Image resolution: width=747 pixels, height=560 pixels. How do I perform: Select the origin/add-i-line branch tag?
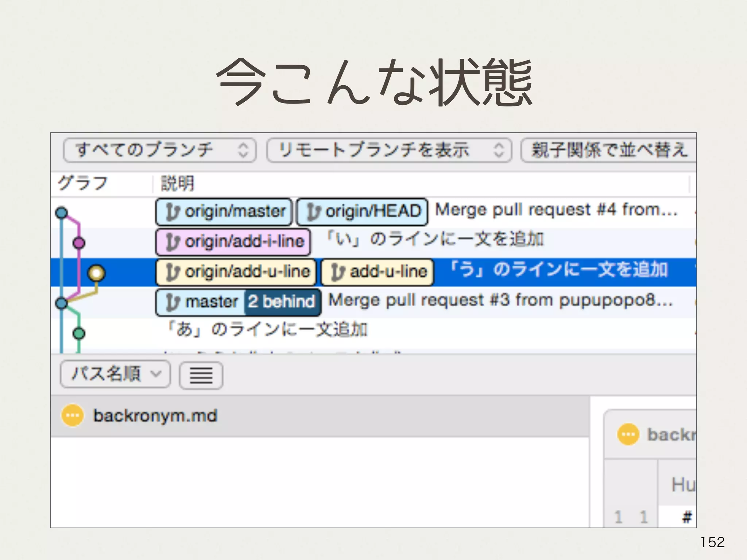(x=233, y=242)
